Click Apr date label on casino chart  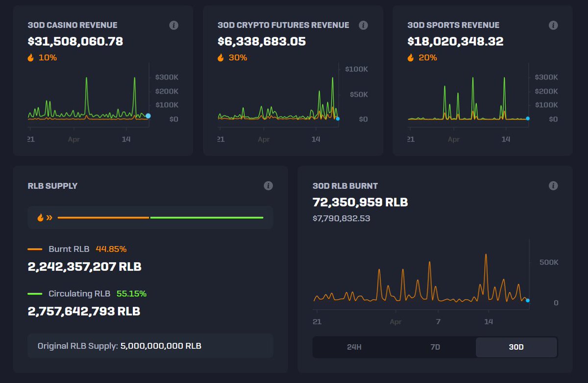(x=74, y=140)
